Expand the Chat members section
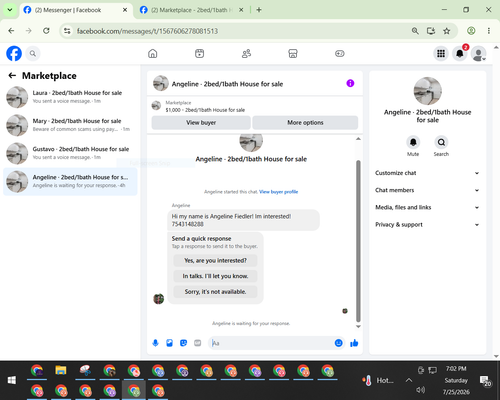 click(427, 190)
